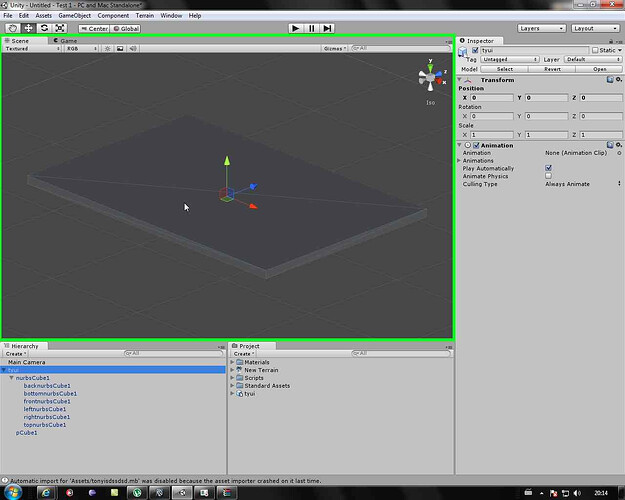625x500 pixels.
Task: Toggle scene lighting sun icon
Action: [x=107, y=48]
